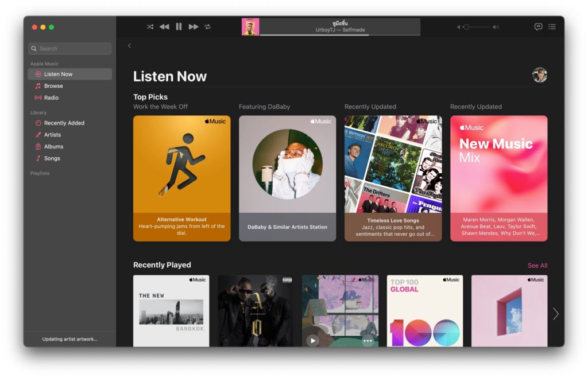Image resolution: width=588 pixels, height=378 pixels.
Task: Toggle the repeat button
Action: click(207, 27)
